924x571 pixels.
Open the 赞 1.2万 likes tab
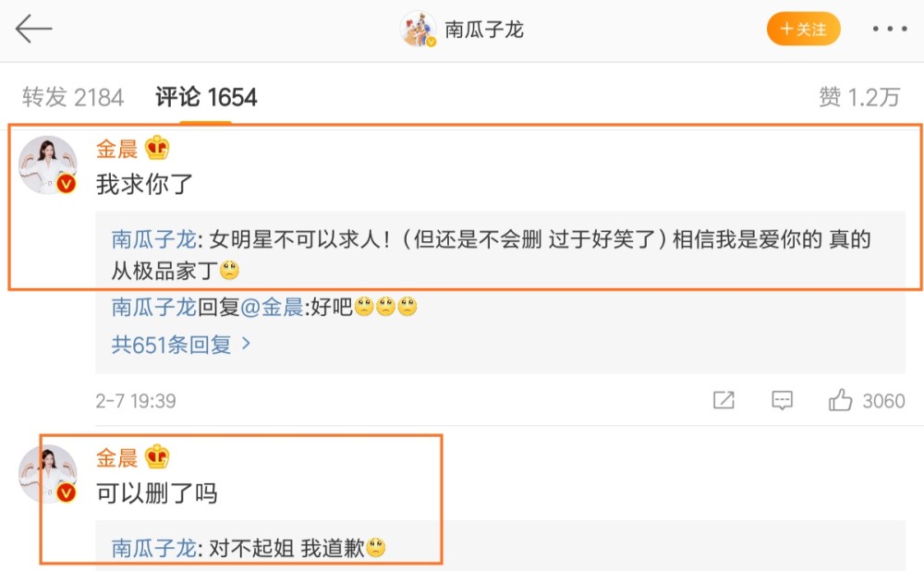859,97
